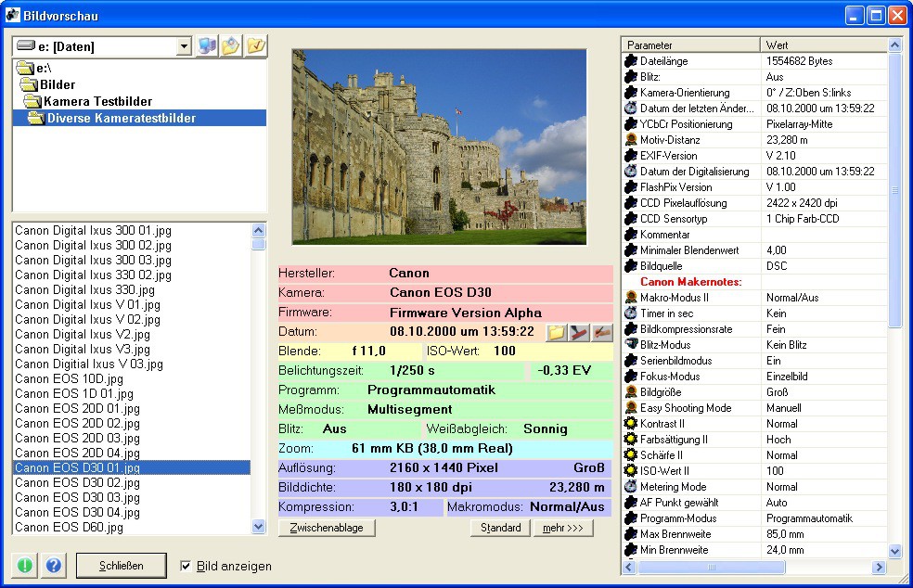
Task: Click the red stamp icon beside Datum
Action: point(579,332)
